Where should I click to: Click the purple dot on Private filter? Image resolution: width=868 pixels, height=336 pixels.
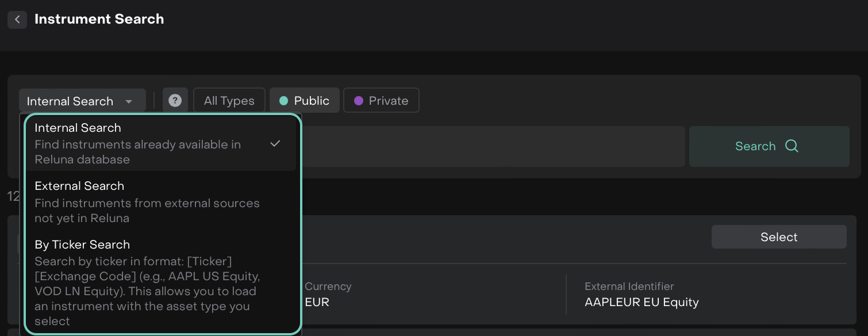coord(359,101)
